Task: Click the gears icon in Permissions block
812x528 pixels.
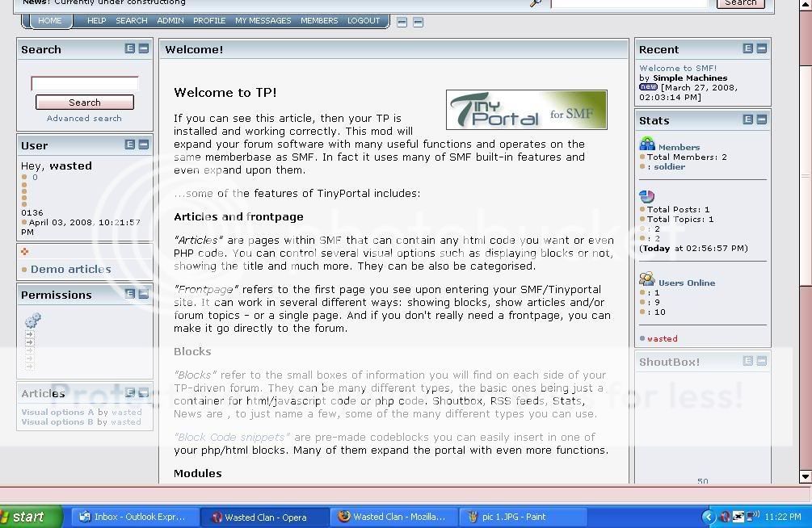Action: click(32, 321)
